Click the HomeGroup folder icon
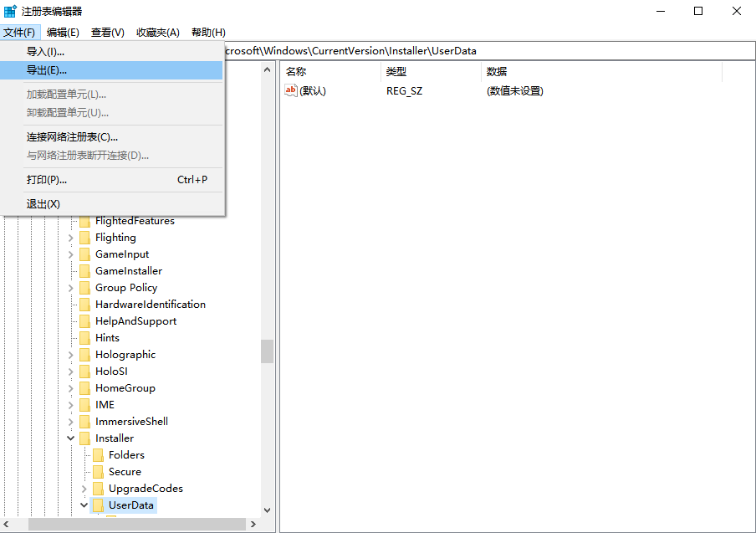 pos(84,388)
